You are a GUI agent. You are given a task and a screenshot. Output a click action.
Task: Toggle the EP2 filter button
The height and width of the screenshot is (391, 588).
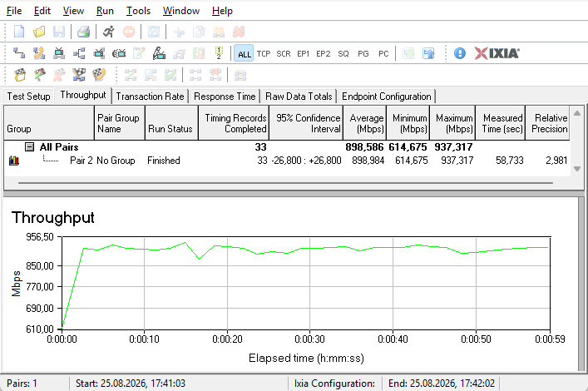pyautogui.click(x=324, y=54)
